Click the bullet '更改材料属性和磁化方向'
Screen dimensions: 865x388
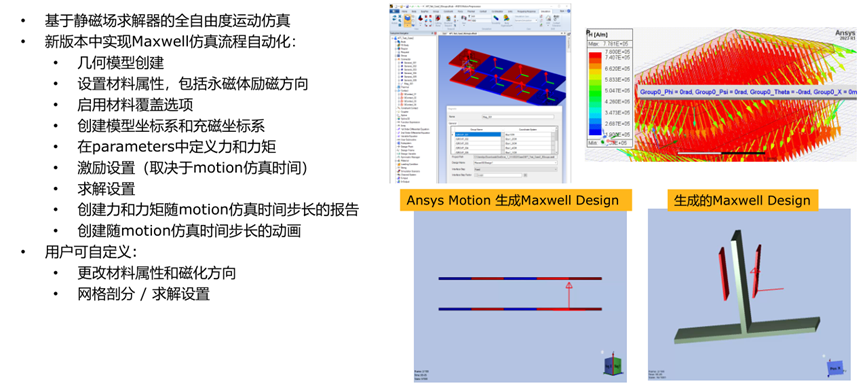tap(157, 273)
